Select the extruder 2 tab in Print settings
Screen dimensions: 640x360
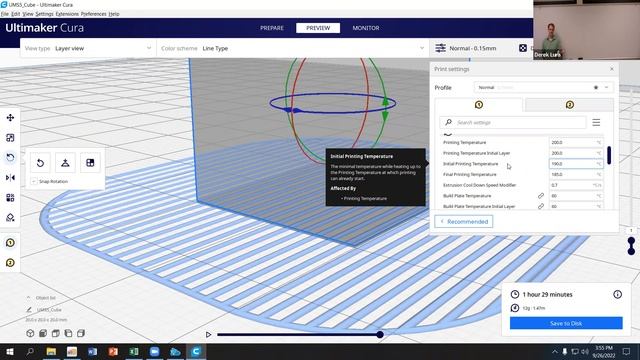[x=569, y=105]
